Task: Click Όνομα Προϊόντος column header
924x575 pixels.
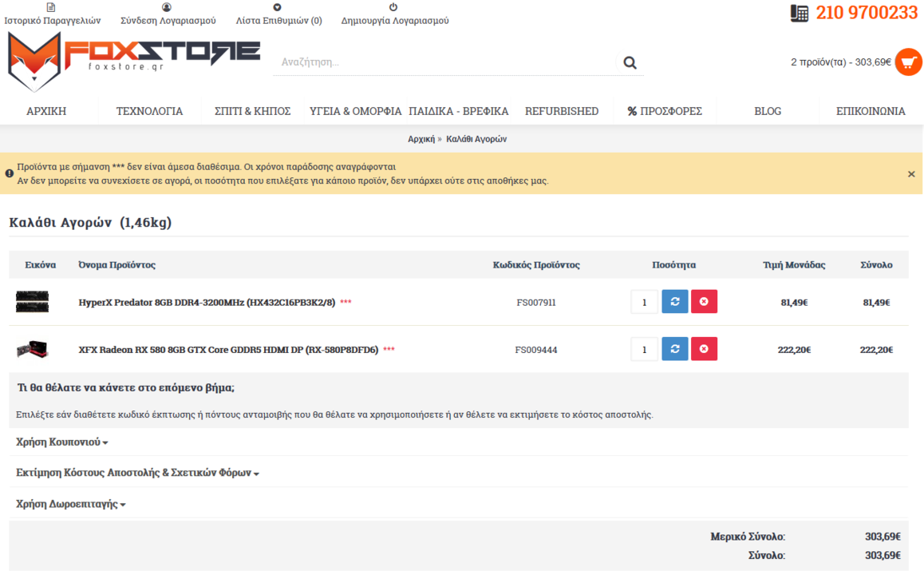Action: click(116, 265)
